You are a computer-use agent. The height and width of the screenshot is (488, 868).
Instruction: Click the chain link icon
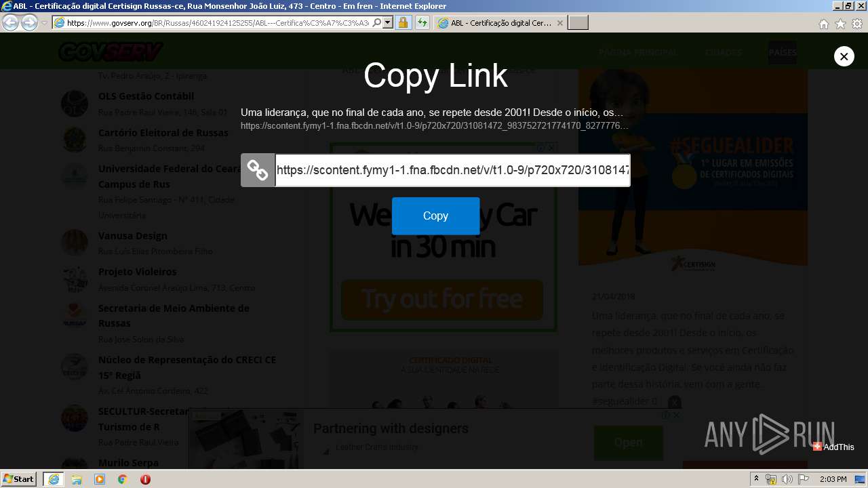tap(258, 170)
